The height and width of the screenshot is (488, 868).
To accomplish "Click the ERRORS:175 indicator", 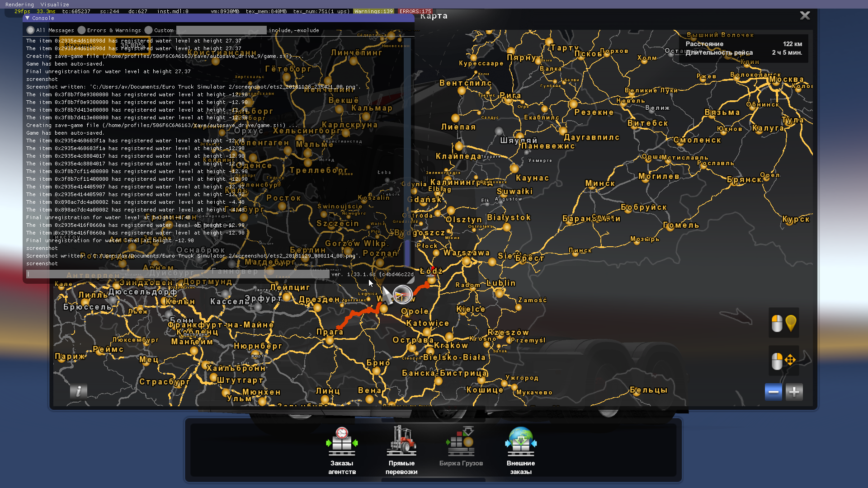I will pos(415,11).
